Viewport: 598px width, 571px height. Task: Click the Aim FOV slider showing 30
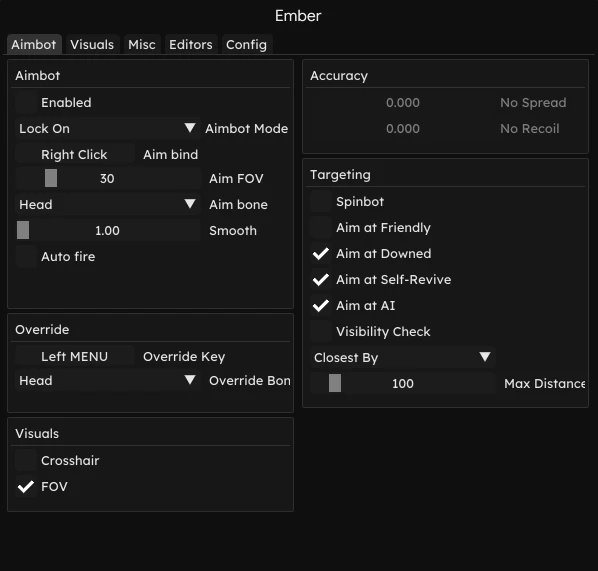click(108, 179)
